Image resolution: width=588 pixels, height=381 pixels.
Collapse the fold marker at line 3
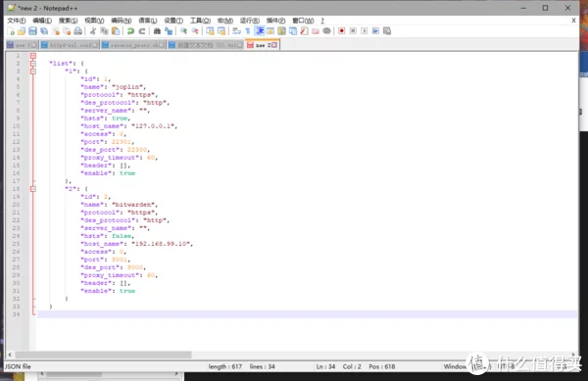click(x=33, y=71)
